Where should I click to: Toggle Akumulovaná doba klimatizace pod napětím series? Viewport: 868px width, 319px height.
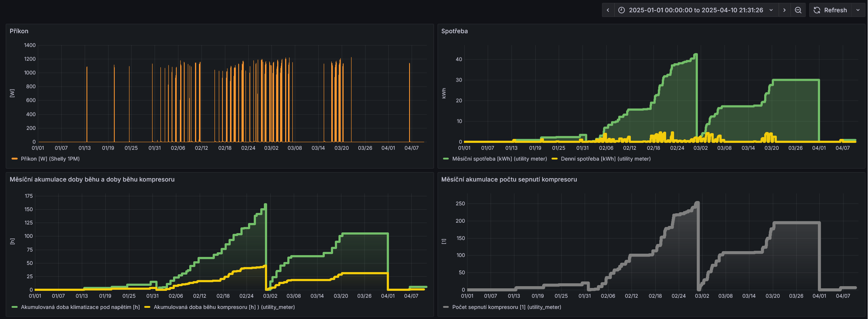(80, 307)
